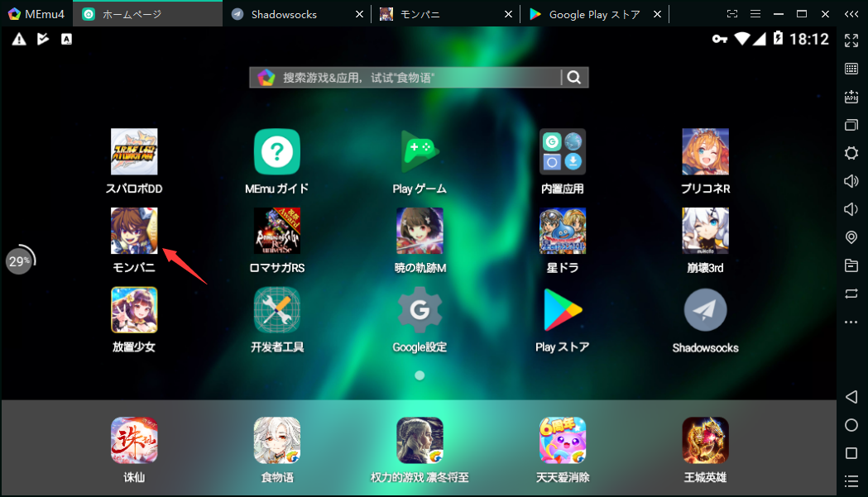Collapse the right sidebar
This screenshot has width=868, height=497.
coord(853,13)
